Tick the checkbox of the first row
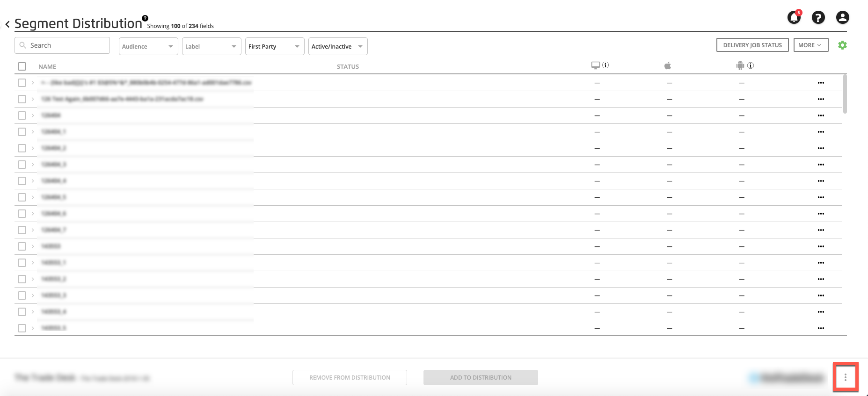 click(x=22, y=83)
